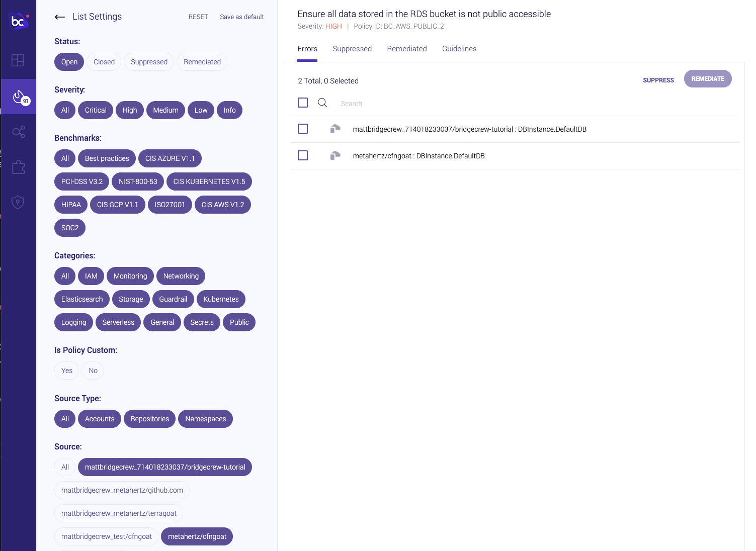Viewport: 756px width, 551px height.
Task: Click the REMEDIATE button
Action: click(708, 79)
